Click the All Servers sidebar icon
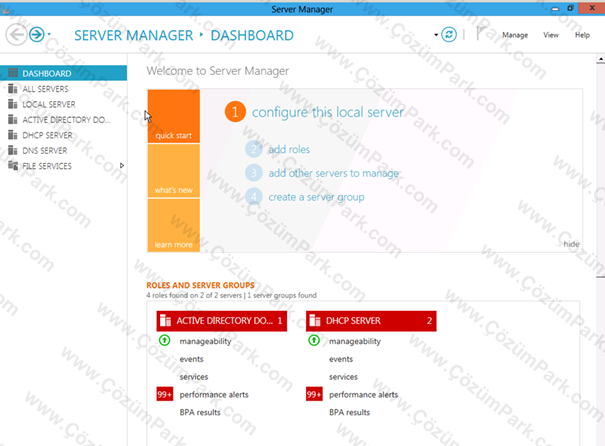Viewport: 605px width, 446px height. click(x=13, y=88)
